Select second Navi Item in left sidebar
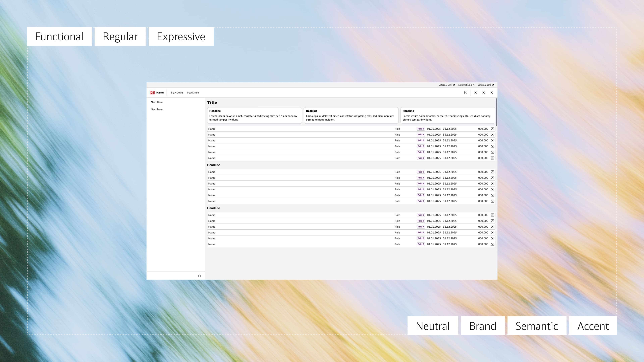The height and width of the screenshot is (362, 644). click(x=157, y=109)
